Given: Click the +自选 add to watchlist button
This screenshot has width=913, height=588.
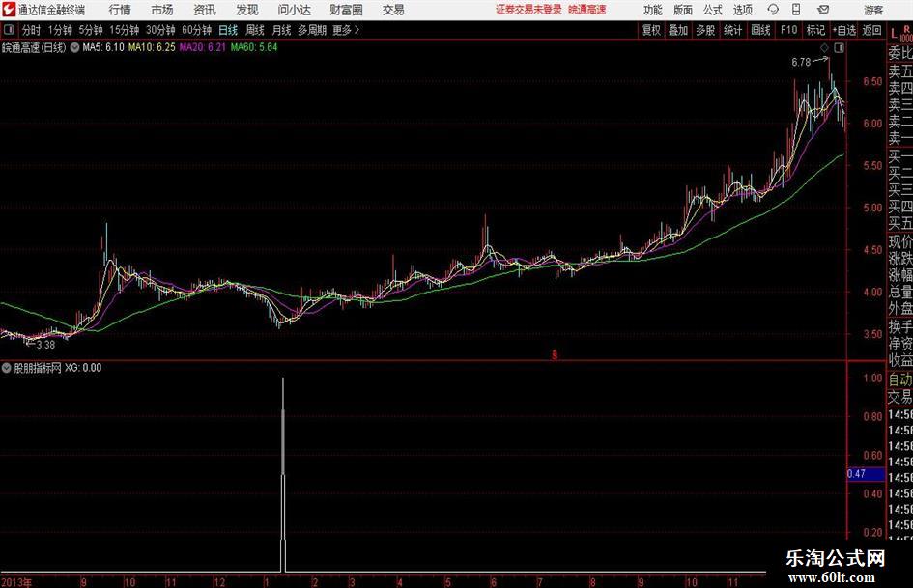Looking at the screenshot, I should 843,30.
